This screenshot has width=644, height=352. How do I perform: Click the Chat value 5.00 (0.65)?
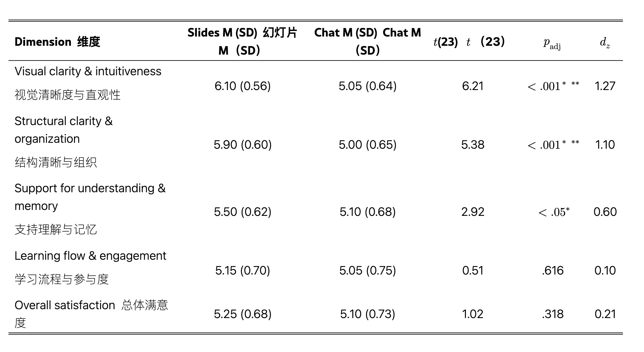(x=367, y=145)
